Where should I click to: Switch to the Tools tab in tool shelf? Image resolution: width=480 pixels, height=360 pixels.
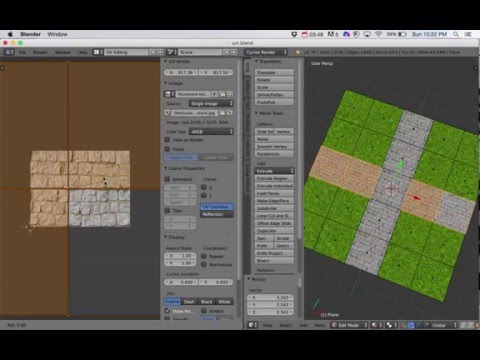[x=247, y=67]
